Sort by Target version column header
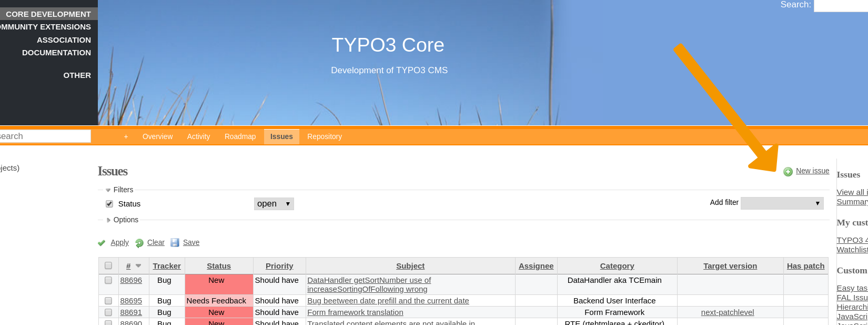This screenshot has height=325, width=868. coord(730,266)
